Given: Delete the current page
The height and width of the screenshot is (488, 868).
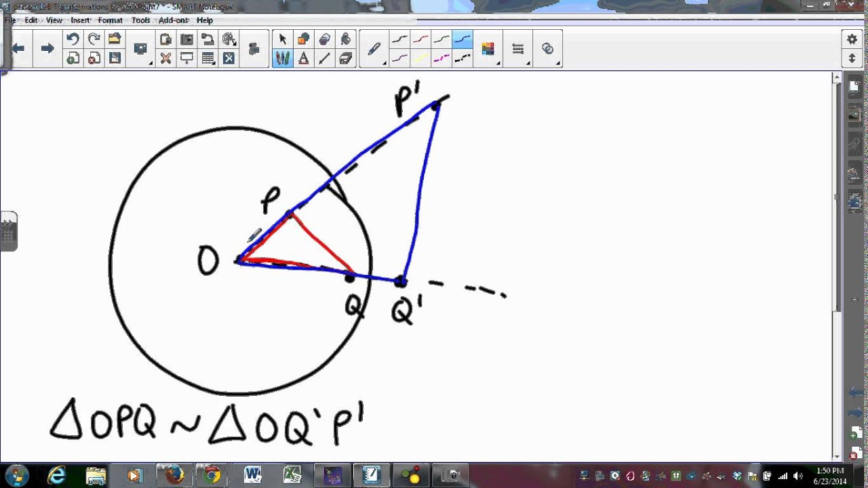Looking at the screenshot, I should click(94, 58).
